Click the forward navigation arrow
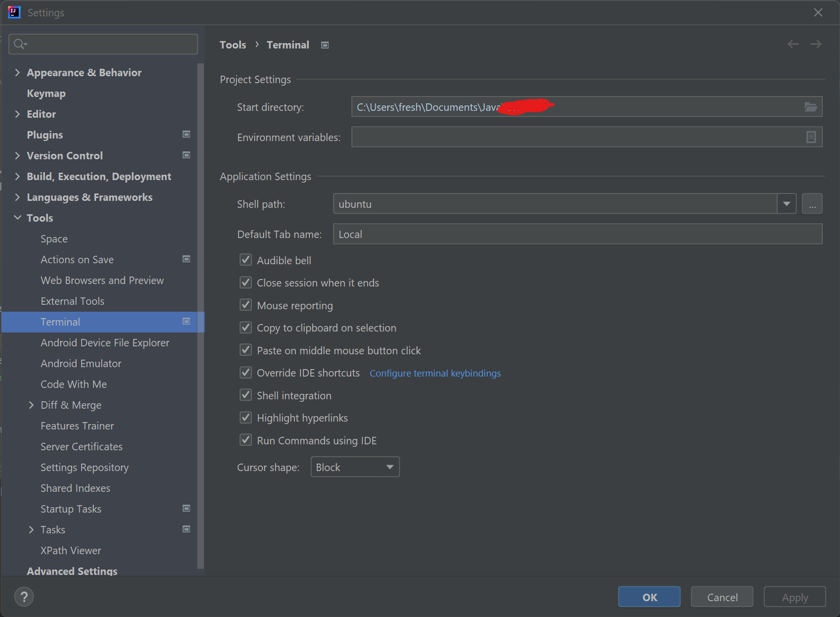This screenshot has height=617, width=840. [816, 44]
